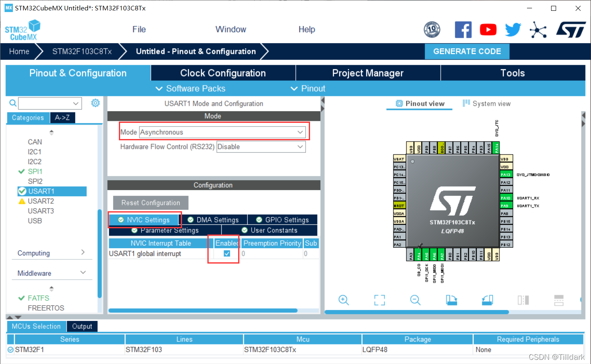Zoom in on the chip pinout view
This screenshot has height=364, width=591.
coord(343,300)
